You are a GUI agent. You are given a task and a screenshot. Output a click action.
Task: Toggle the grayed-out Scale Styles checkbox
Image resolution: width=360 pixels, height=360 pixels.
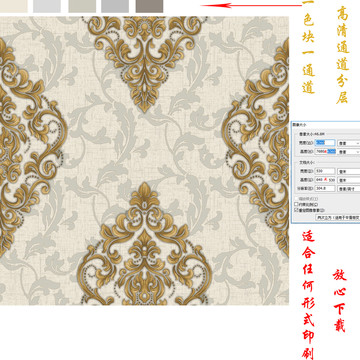(296, 199)
